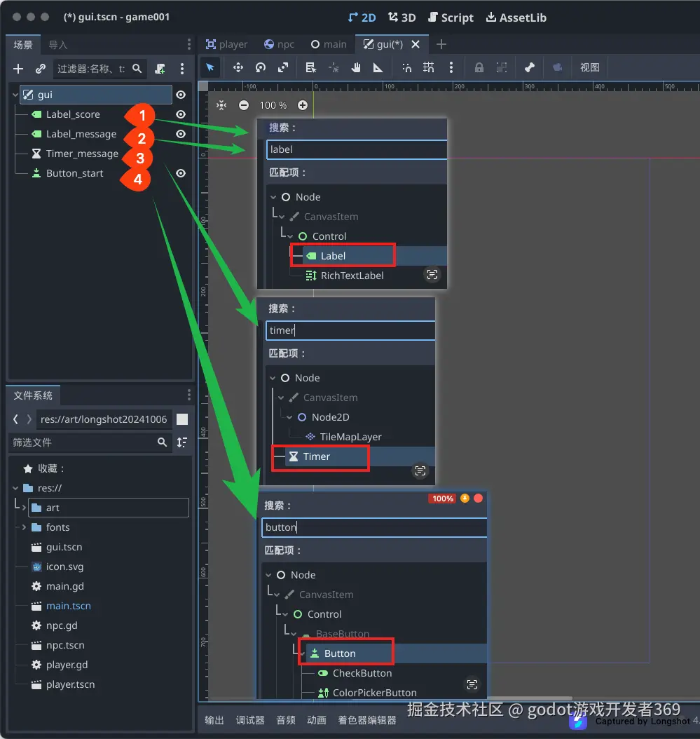Select the Label_message node

[81, 134]
